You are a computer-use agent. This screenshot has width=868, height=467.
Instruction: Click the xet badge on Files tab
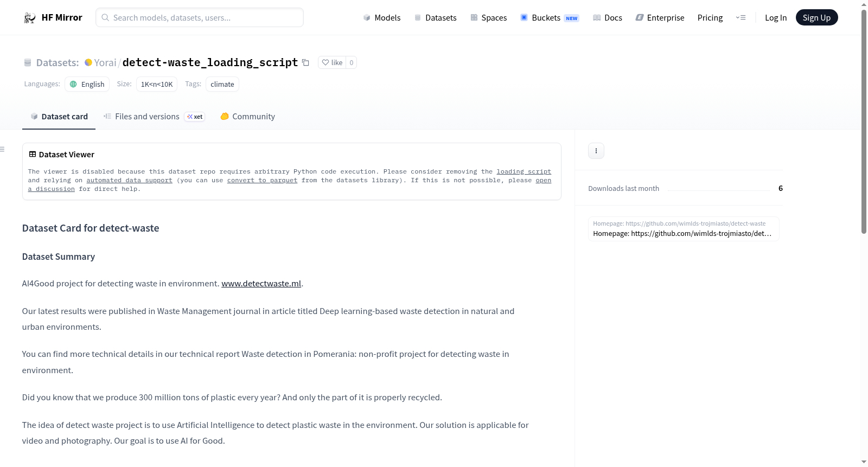(194, 117)
